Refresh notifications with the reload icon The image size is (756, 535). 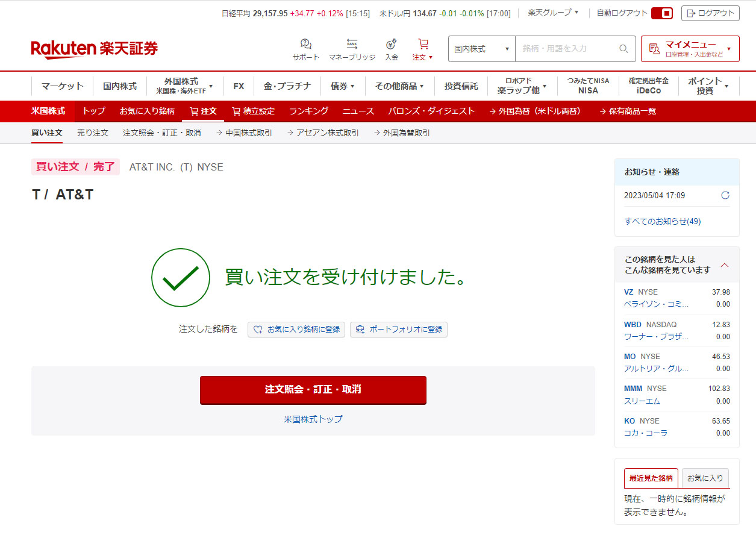725,195
